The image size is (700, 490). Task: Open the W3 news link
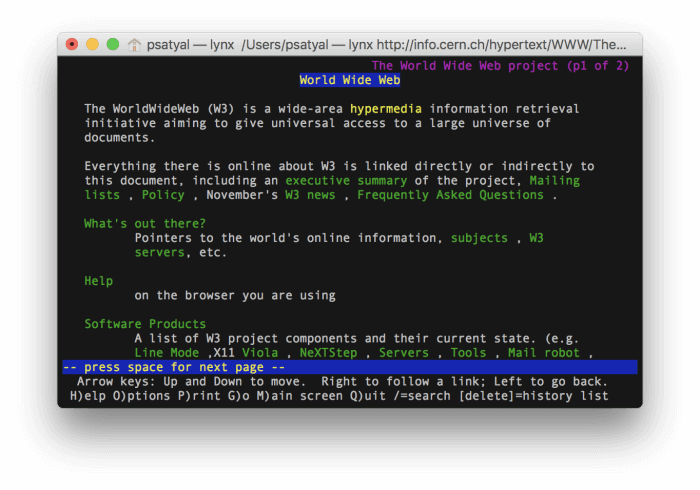coord(310,195)
